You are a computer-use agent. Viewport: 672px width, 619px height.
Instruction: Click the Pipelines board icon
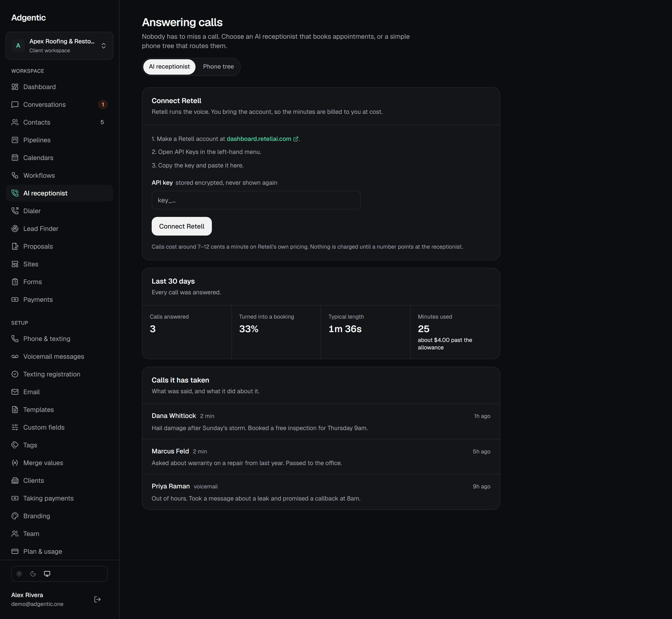15,140
